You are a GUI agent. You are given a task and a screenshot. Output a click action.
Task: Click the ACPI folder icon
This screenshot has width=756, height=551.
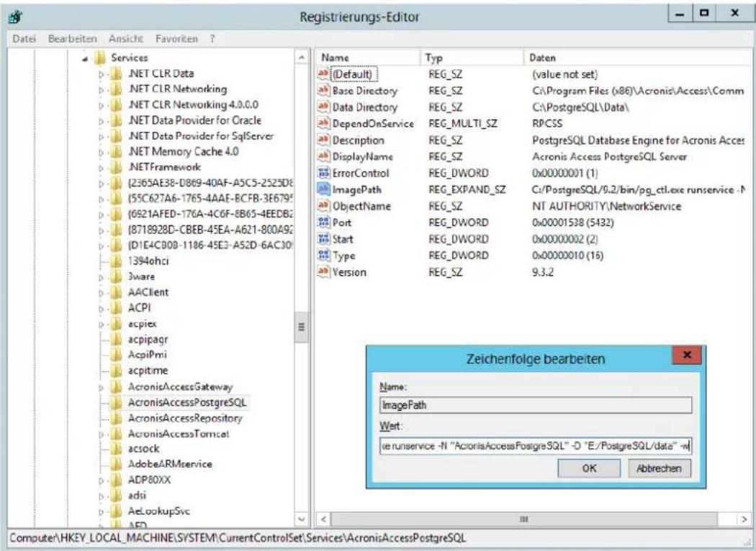116,308
